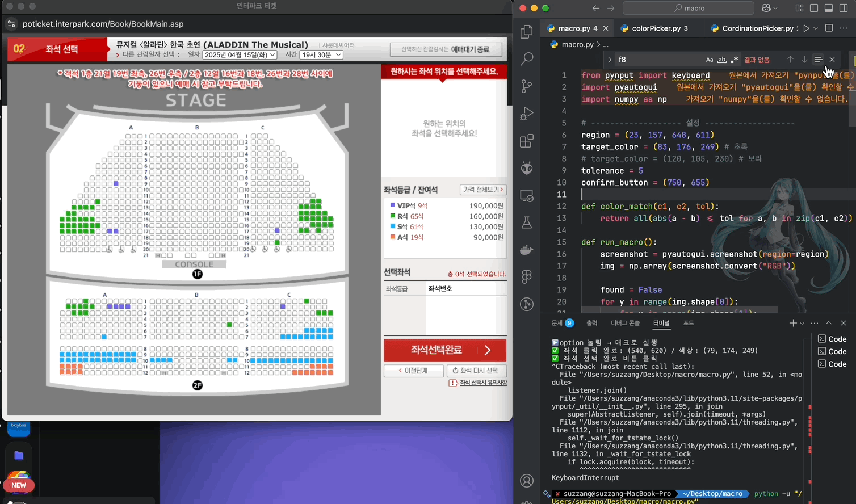Screen dimensions: 856x504
Task: Go forward with VS Code right arrow
Action: click(611, 8)
